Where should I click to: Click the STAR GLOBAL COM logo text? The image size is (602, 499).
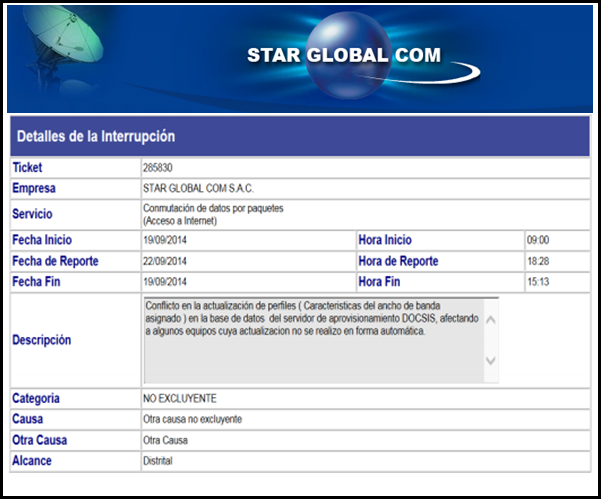click(x=343, y=56)
